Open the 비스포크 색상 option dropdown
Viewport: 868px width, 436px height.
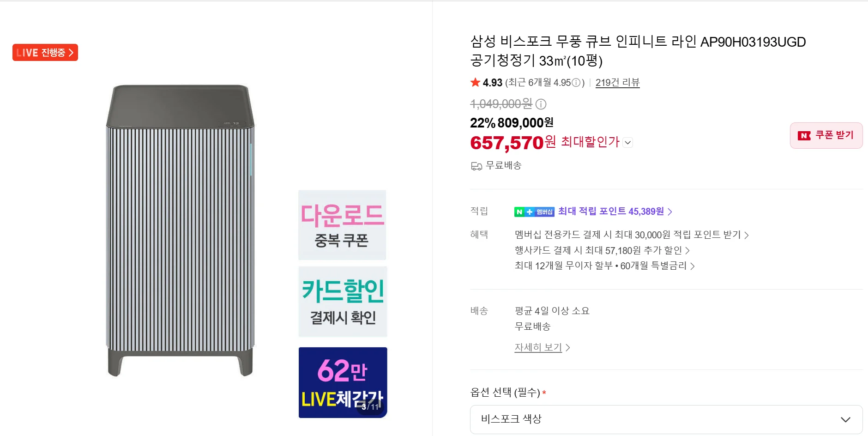click(666, 419)
